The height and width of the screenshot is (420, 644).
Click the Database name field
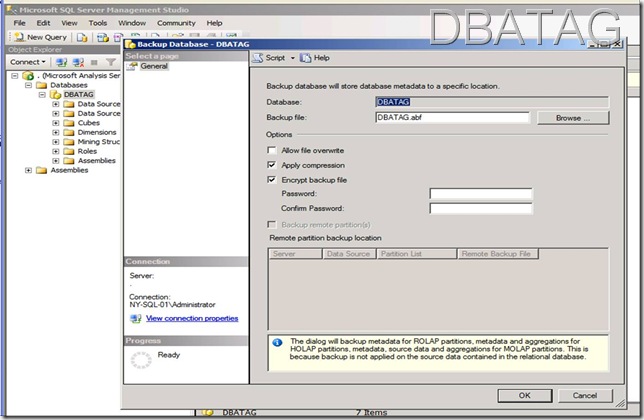[x=492, y=102]
